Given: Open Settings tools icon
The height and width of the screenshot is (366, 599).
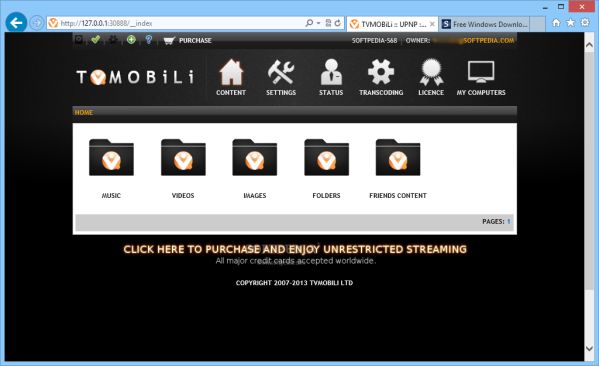Looking at the screenshot, I should (281, 72).
